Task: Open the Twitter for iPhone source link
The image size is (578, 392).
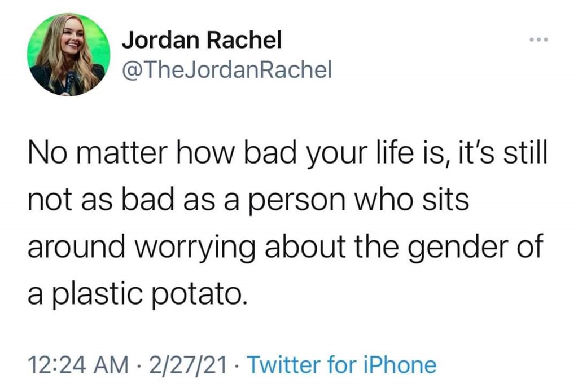Action: click(341, 365)
